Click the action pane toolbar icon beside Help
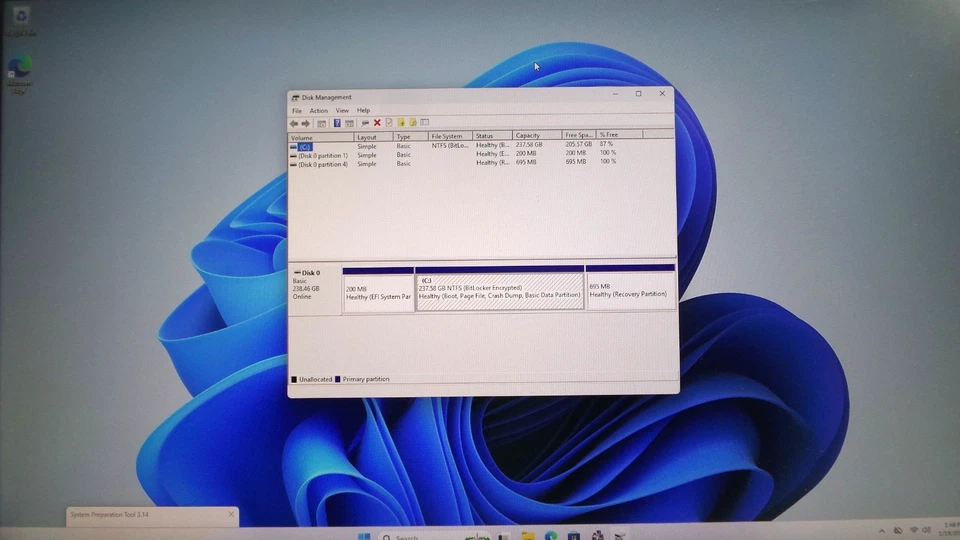 tap(349, 124)
